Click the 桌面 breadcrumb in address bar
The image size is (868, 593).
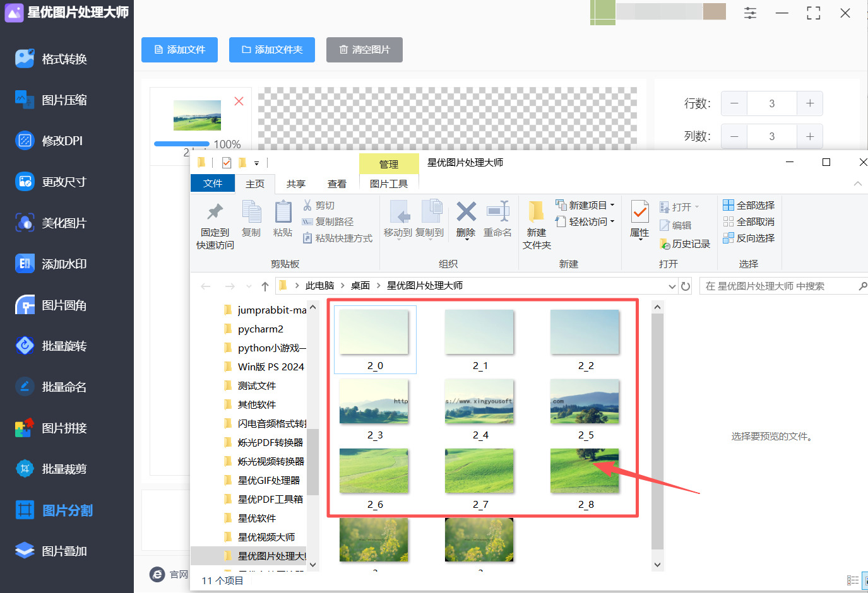[x=360, y=286]
